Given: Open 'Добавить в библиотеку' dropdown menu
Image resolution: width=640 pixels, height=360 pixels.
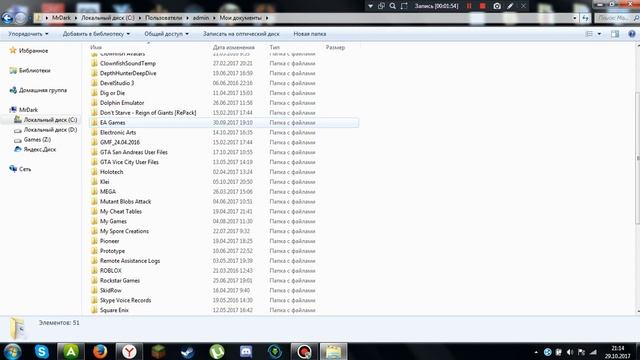Looking at the screenshot, I should point(96,34).
